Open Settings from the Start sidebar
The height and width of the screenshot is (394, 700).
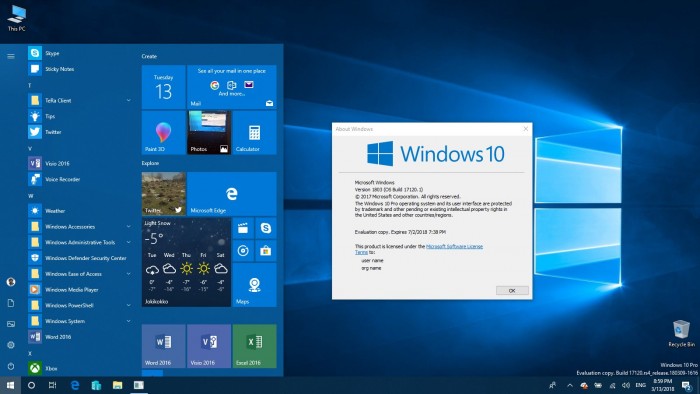pyautogui.click(x=11, y=345)
